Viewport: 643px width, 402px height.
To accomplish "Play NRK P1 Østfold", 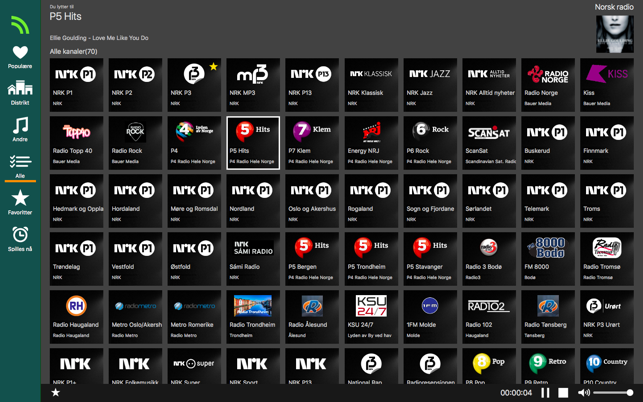I will (x=194, y=259).
